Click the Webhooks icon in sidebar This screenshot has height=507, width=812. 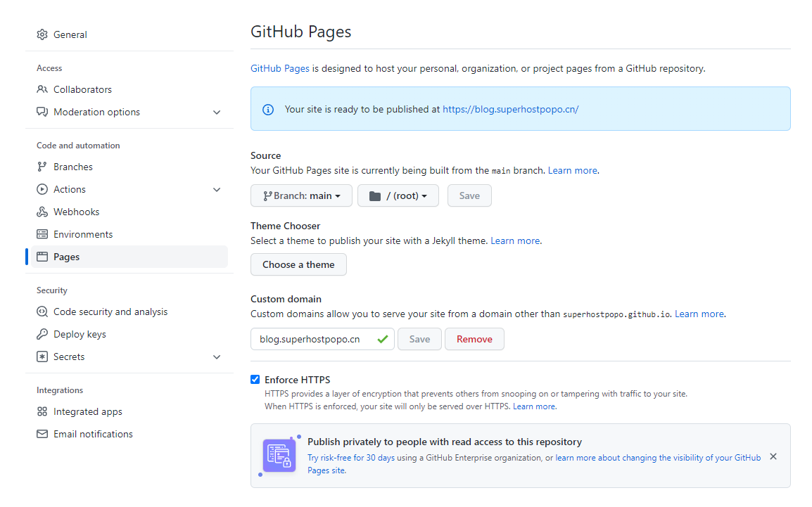[42, 212]
